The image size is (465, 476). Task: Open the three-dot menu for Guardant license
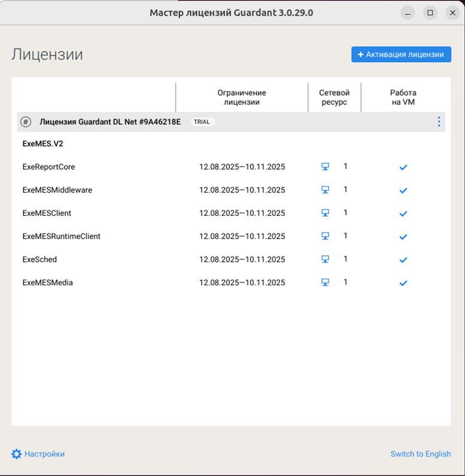pos(439,122)
